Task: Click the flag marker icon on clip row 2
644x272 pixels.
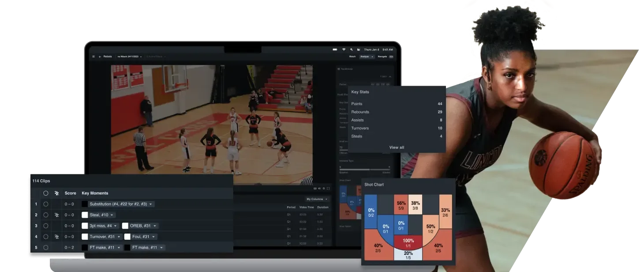Action: [x=56, y=215]
